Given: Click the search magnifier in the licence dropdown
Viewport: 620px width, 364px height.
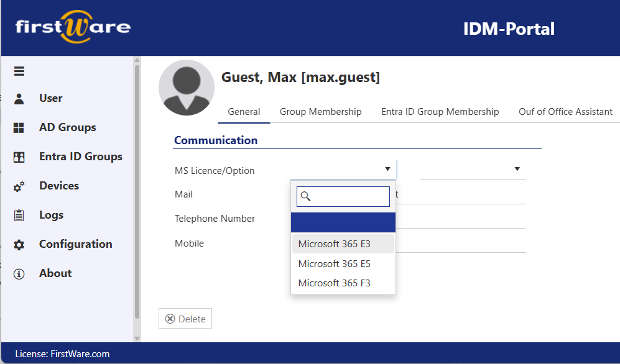Looking at the screenshot, I should click(x=305, y=196).
